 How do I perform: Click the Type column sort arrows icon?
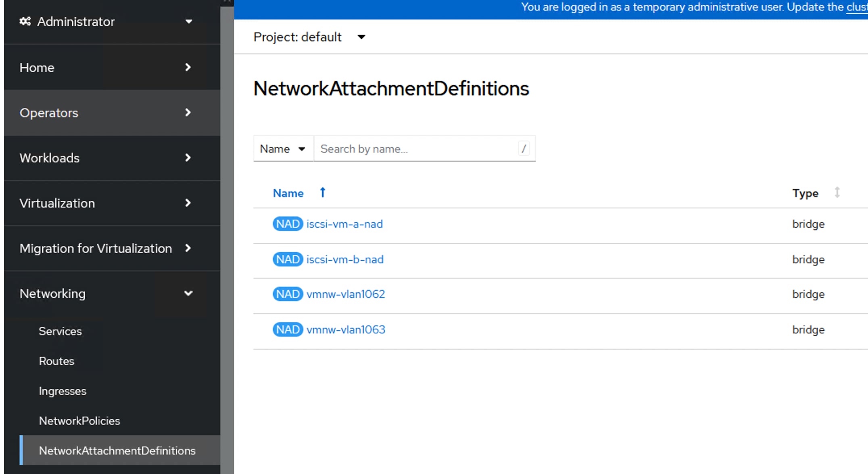(x=837, y=193)
